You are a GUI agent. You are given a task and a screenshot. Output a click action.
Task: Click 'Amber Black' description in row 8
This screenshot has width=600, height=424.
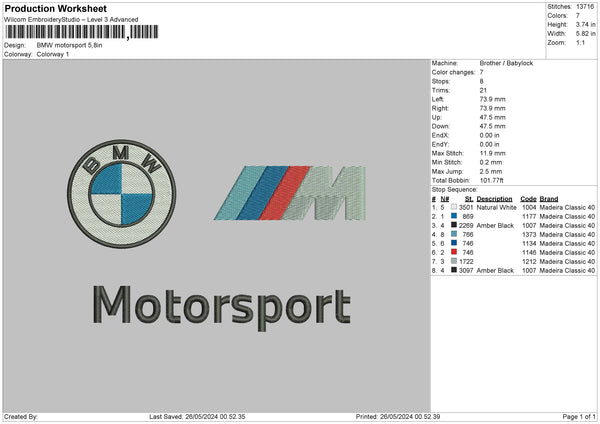[x=495, y=270]
